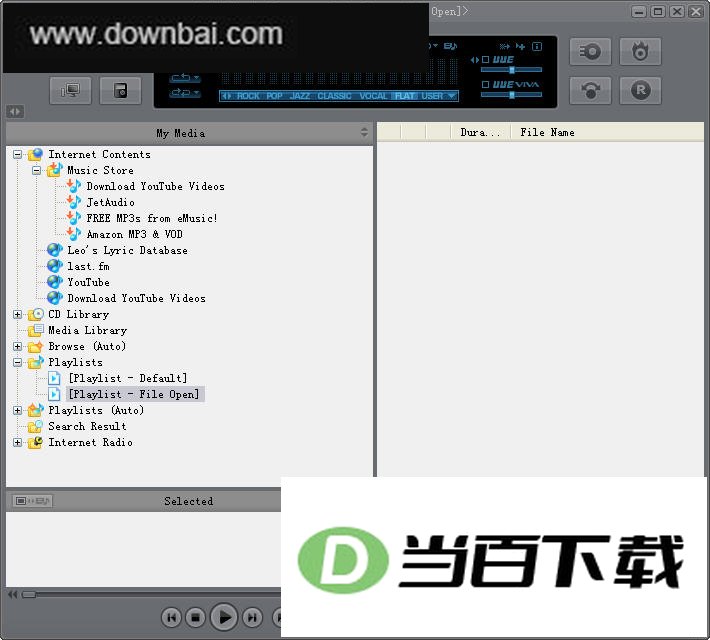Viewport: 710px width, 640px height.
Task: Open the YouTube tree item
Action: (x=88, y=282)
